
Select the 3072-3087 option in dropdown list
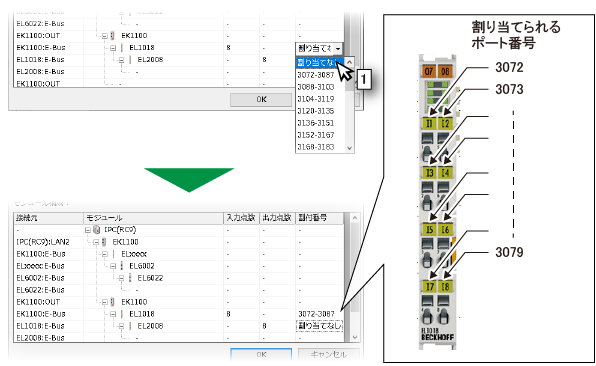point(315,75)
